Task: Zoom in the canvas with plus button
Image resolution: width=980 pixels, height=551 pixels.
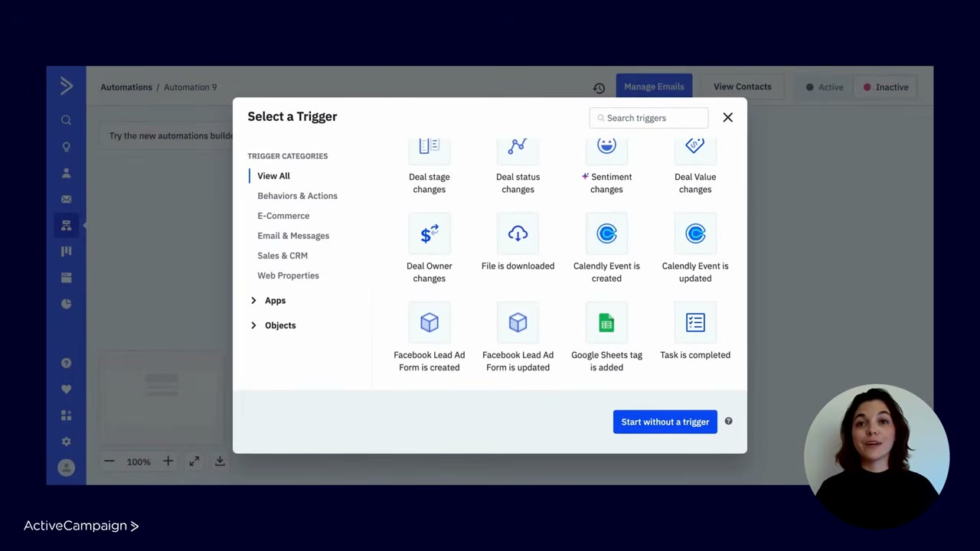Action: coord(168,461)
